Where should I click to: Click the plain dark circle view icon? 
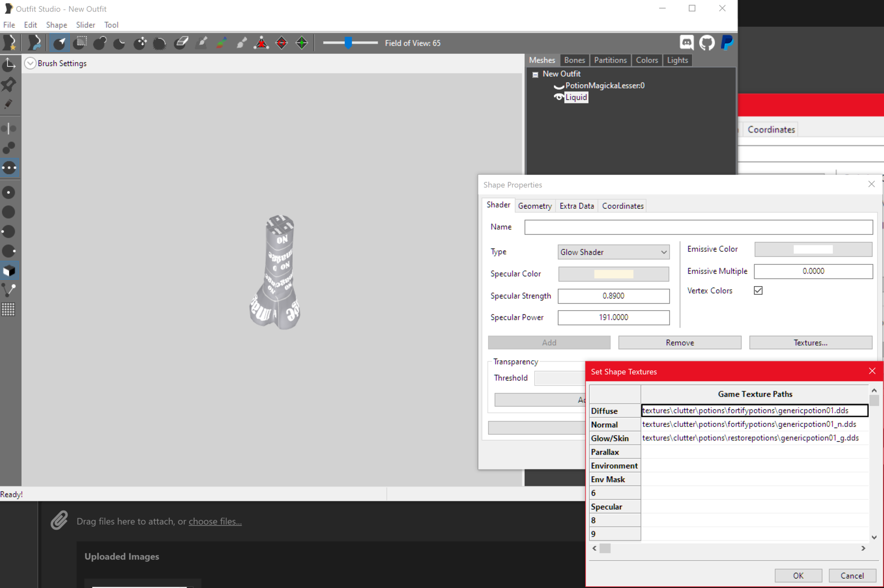[x=9, y=212]
